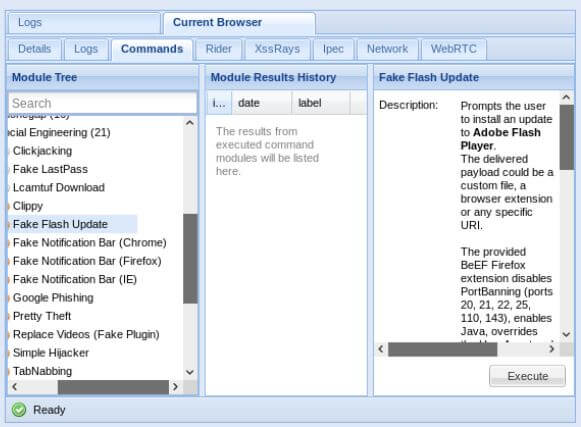Select the Pretty Theft module
This screenshot has width=581, height=427.
(x=42, y=316)
